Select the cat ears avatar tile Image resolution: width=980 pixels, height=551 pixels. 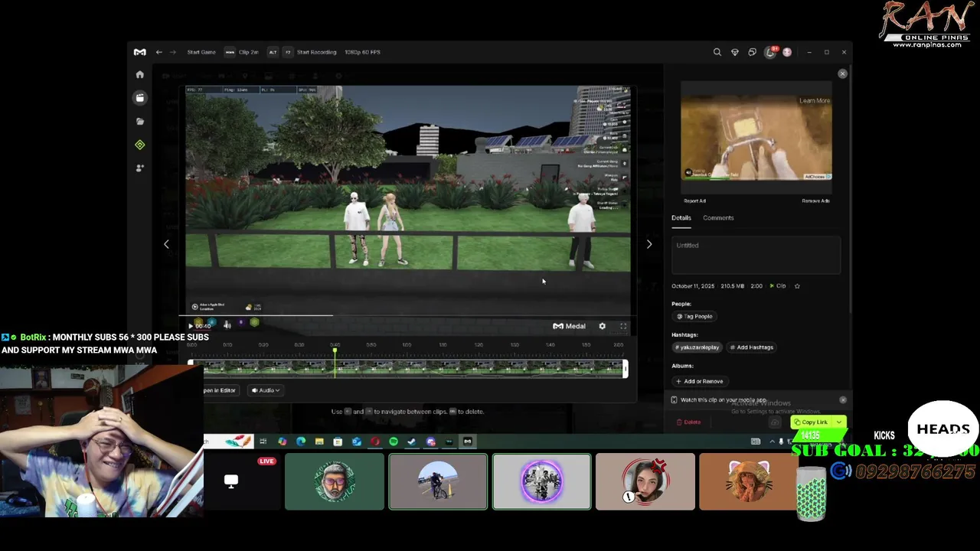748,481
